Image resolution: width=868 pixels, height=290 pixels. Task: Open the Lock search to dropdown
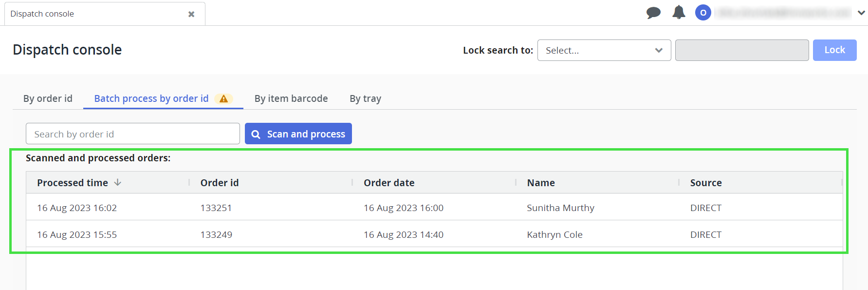[x=604, y=50]
